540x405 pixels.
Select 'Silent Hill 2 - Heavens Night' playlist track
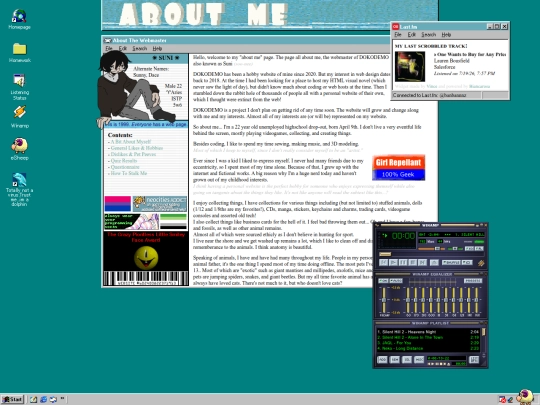tap(428, 332)
